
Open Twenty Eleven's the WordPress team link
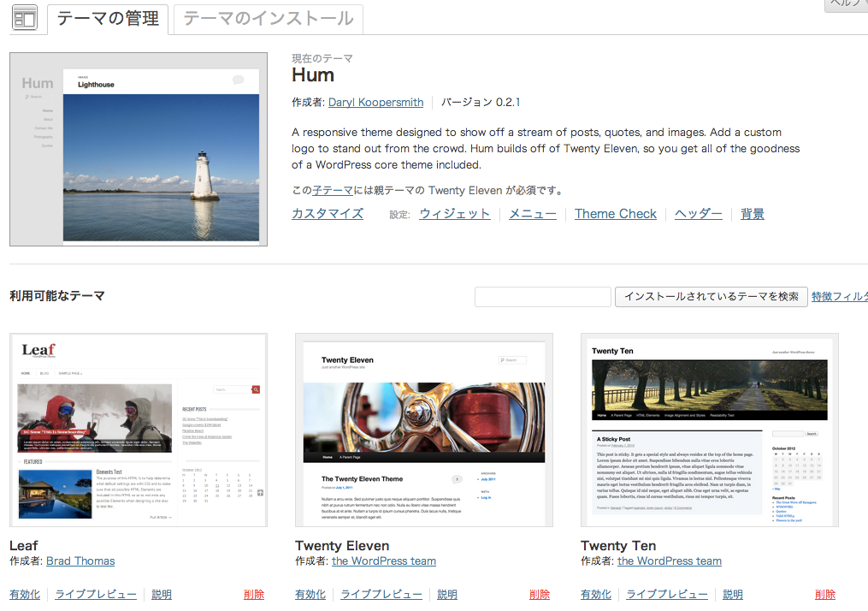(384, 561)
